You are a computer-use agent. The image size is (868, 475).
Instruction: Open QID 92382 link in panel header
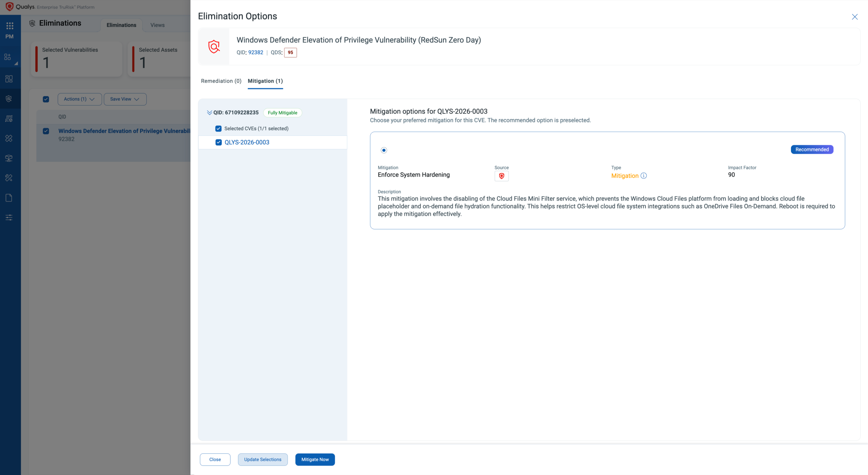tap(256, 52)
